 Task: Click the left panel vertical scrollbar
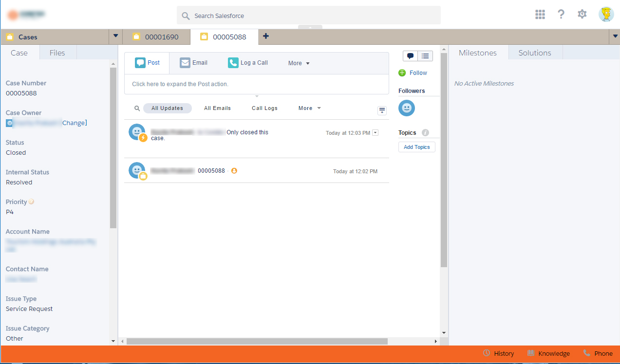pyautogui.click(x=113, y=148)
